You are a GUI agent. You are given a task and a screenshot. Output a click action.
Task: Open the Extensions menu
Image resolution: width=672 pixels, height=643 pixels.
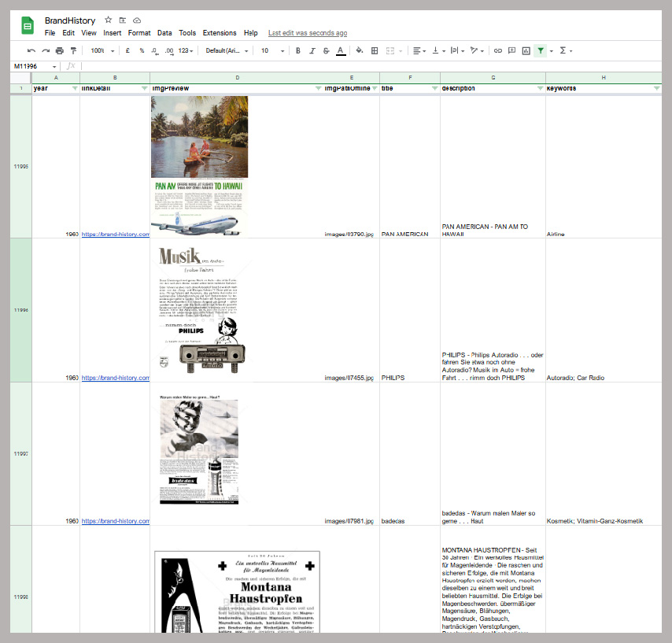point(219,33)
